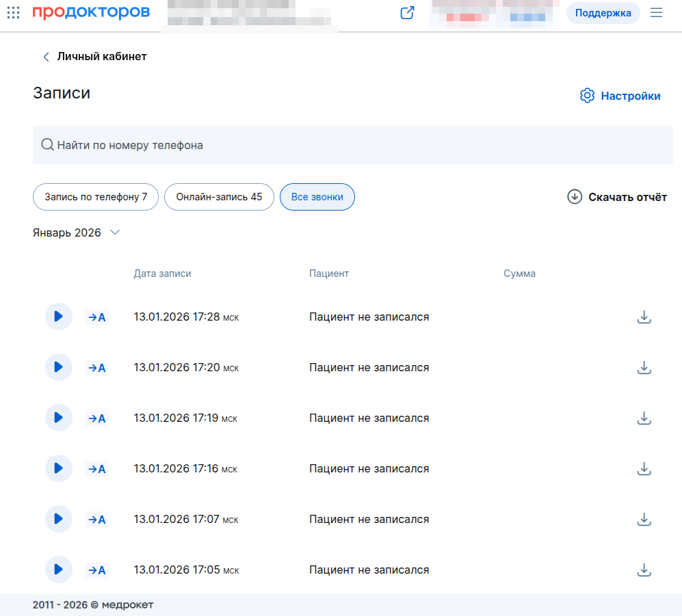
Task: Open 'Настройки' settings
Action: click(620, 96)
